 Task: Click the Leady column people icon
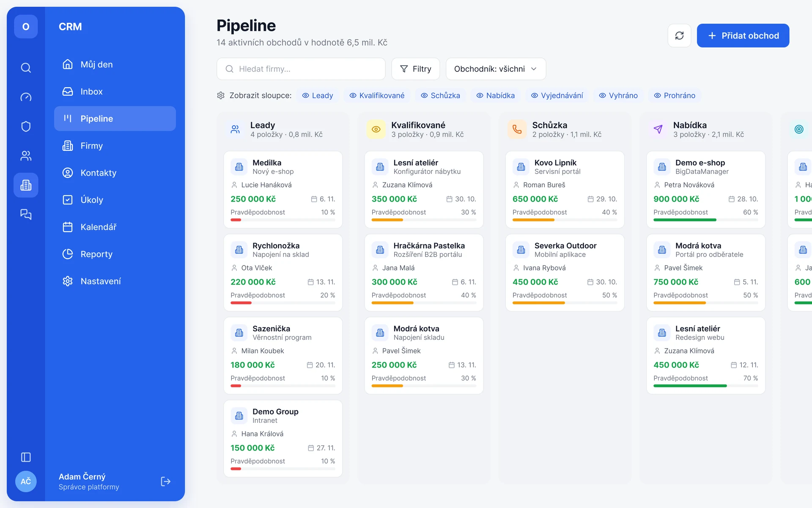tap(235, 130)
